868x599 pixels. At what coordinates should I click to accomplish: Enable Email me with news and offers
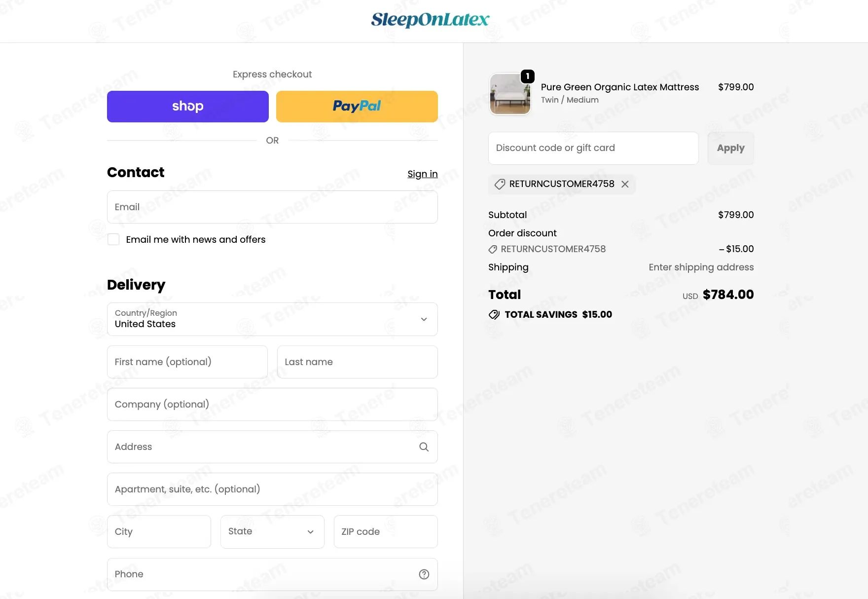113,239
